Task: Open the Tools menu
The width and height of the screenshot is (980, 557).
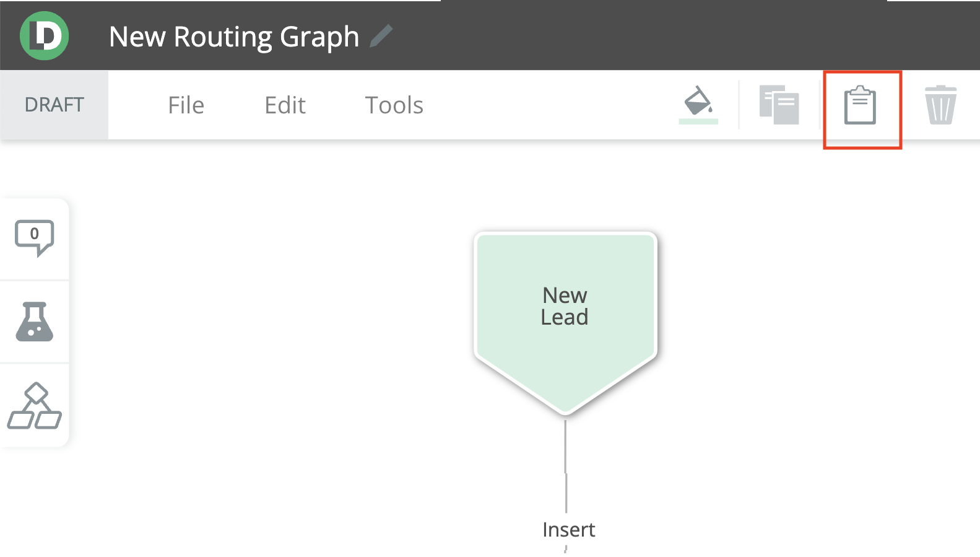Action: [394, 105]
